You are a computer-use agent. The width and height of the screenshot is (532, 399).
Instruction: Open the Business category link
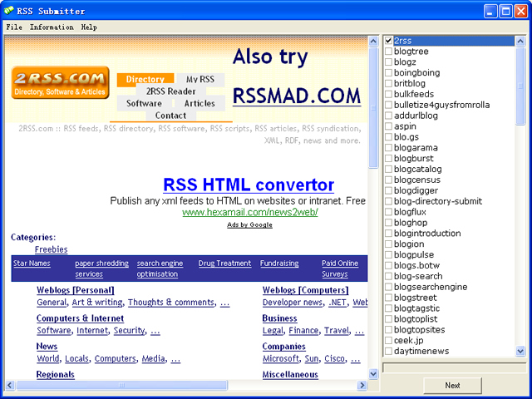coord(279,318)
